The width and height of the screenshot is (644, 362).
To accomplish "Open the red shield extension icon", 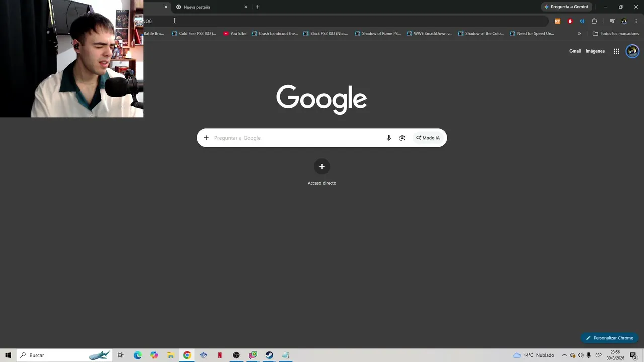I will pos(570,21).
